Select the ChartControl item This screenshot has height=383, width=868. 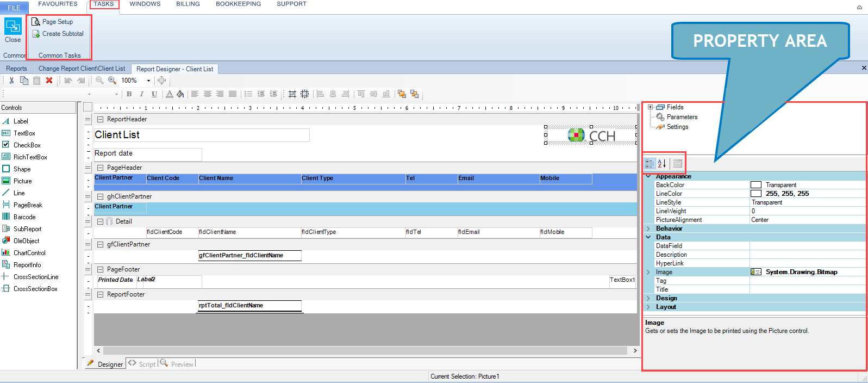tap(24, 253)
